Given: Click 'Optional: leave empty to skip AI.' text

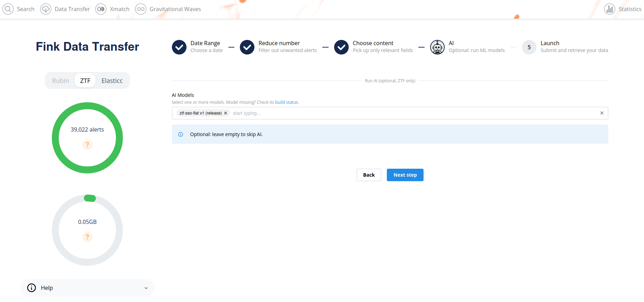Looking at the screenshot, I should tap(226, 134).
